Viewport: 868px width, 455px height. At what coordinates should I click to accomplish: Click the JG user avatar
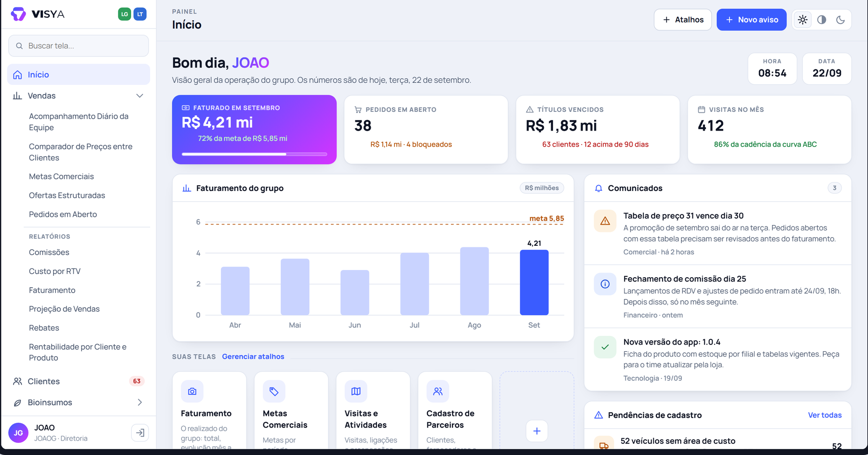coord(18,433)
